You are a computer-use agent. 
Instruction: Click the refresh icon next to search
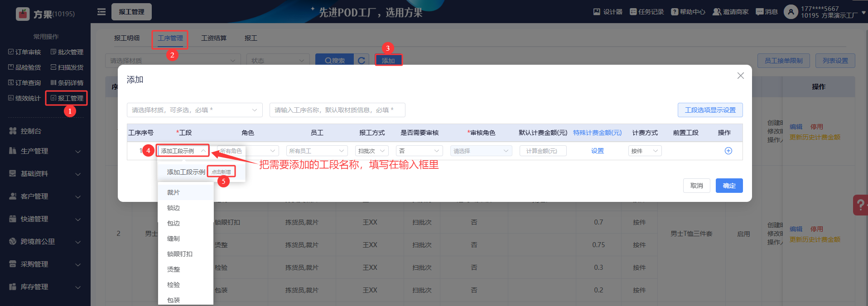[x=361, y=60]
